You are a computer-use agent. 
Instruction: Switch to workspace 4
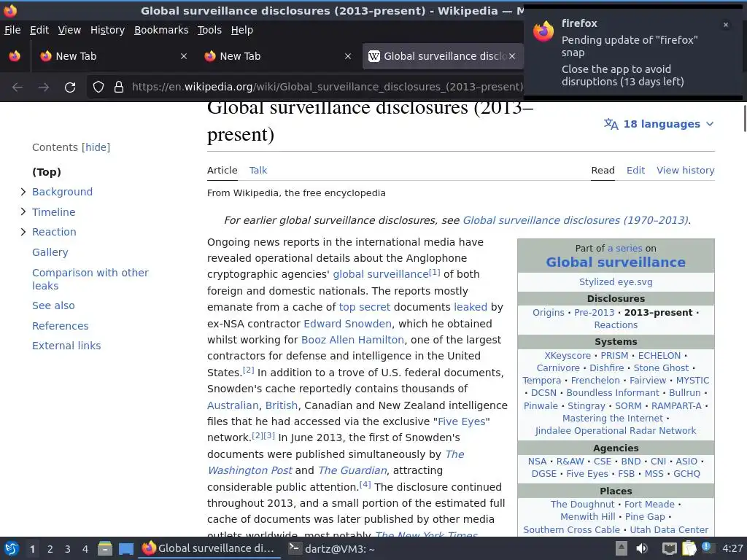coord(85,549)
